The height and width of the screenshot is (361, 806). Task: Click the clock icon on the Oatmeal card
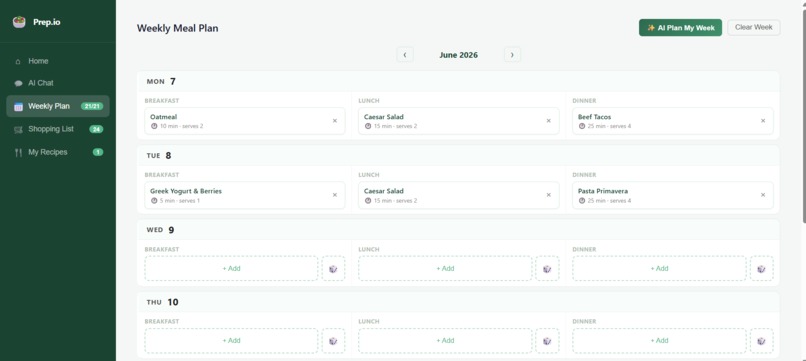(x=154, y=126)
